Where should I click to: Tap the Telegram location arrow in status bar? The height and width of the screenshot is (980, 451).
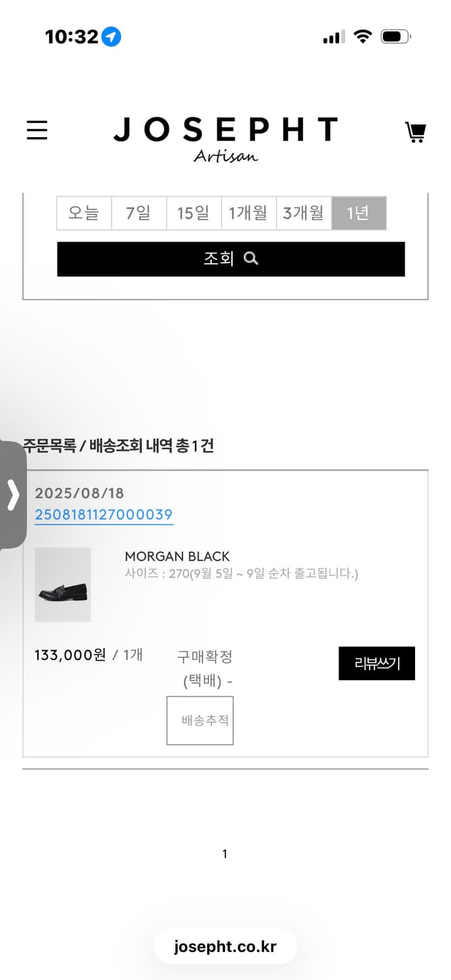point(110,37)
